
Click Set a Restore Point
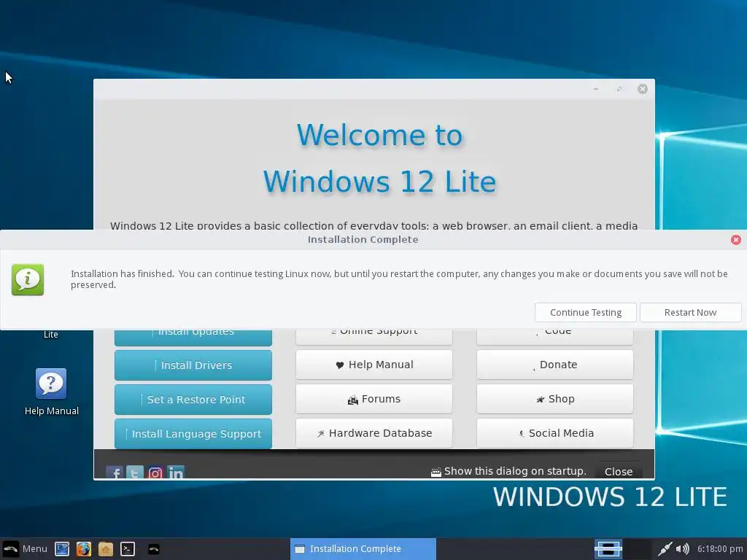click(193, 400)
